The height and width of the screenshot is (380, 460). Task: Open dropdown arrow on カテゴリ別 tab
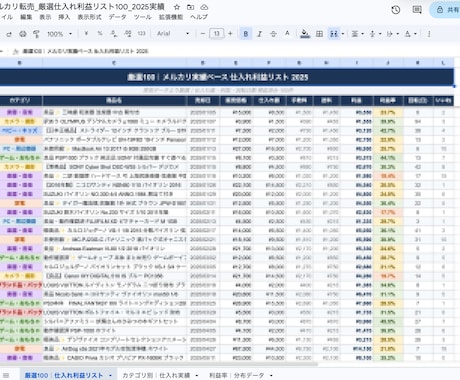197,376
